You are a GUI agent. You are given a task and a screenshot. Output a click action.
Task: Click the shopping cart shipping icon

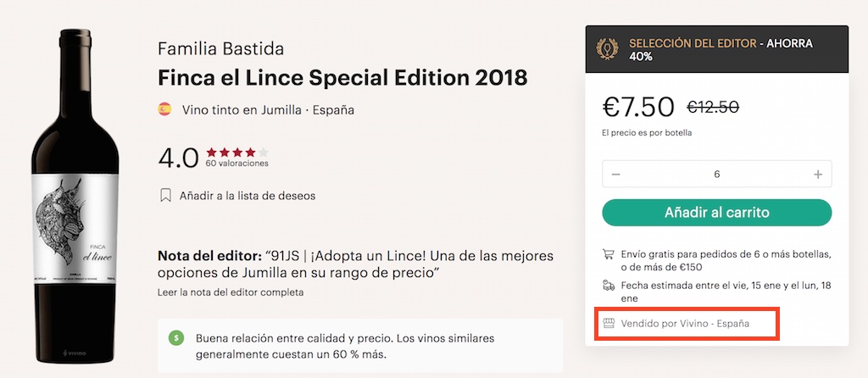(x=608, y=253)
